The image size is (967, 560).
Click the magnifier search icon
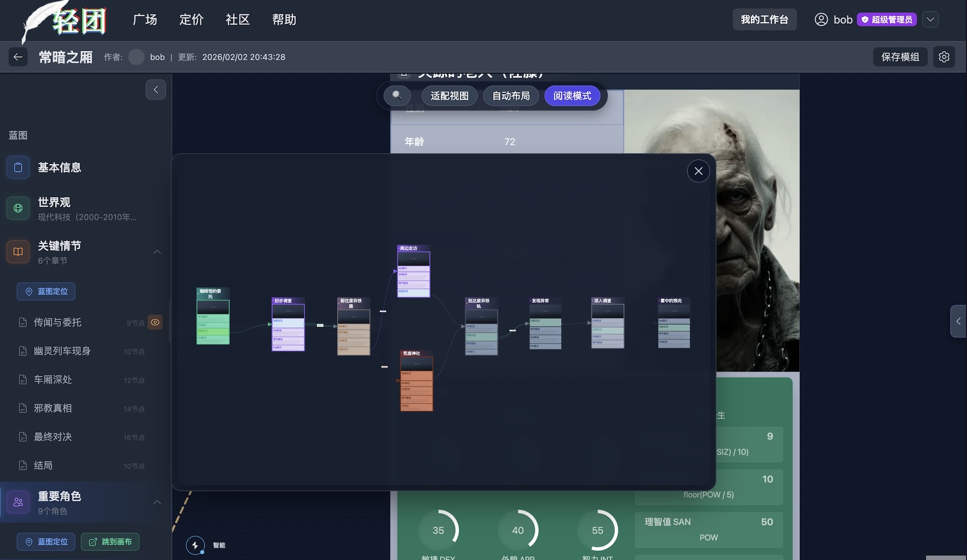coord(397,96)
